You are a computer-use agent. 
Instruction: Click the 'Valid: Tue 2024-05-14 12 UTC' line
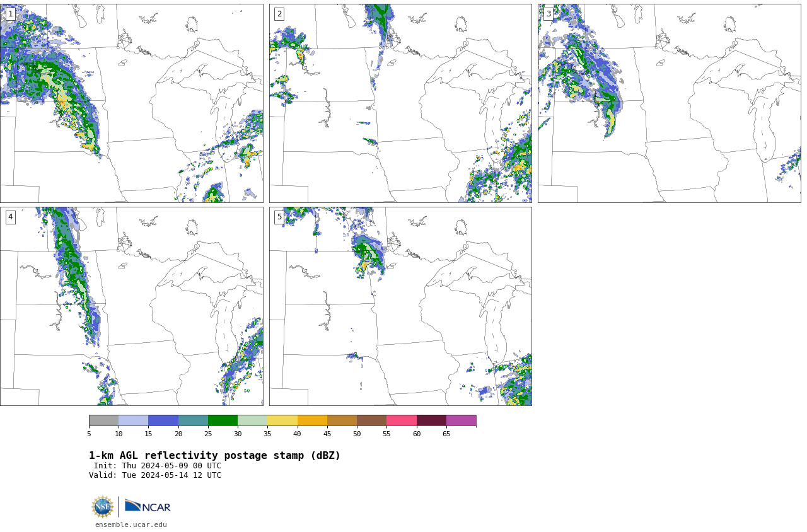pos(155,475)
